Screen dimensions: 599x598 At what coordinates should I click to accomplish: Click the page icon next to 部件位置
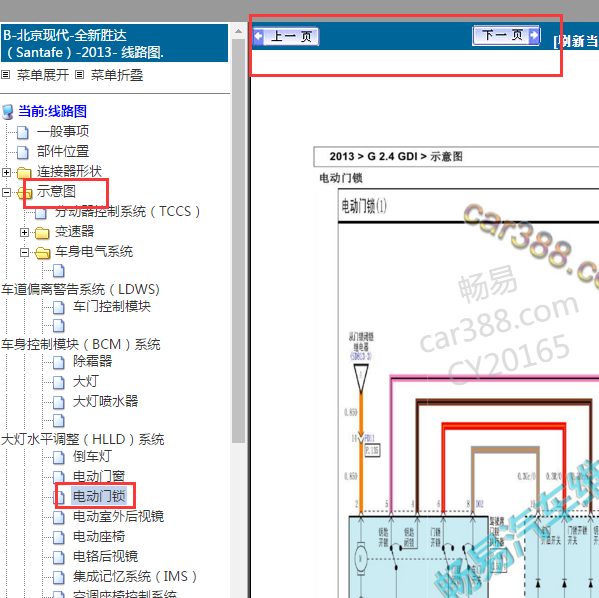tap(23, 152)
